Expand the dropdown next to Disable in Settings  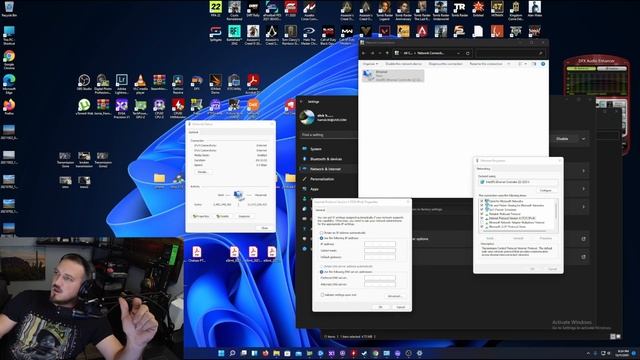pos(583,139)
